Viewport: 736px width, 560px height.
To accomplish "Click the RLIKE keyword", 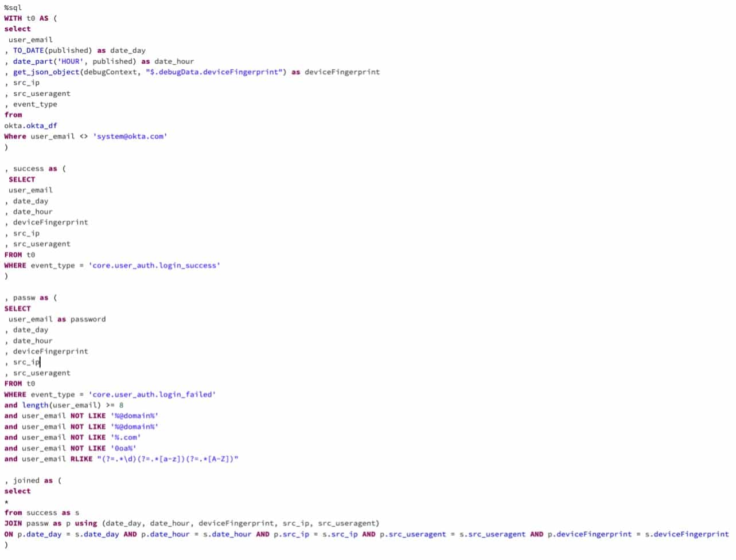I will tap(81, 459).
